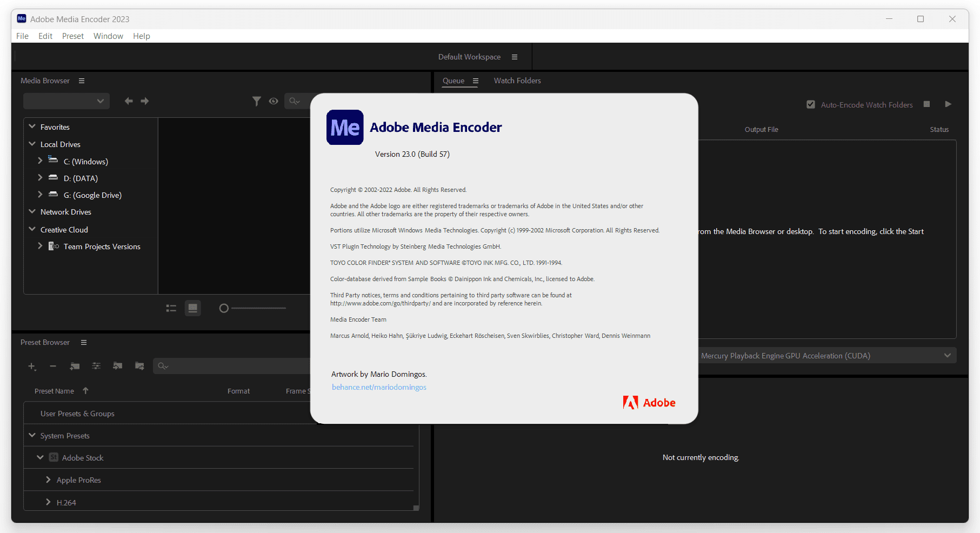Screen dimensions: 980x533
Task: Delete preset using the minus icon
Action: 53,366
